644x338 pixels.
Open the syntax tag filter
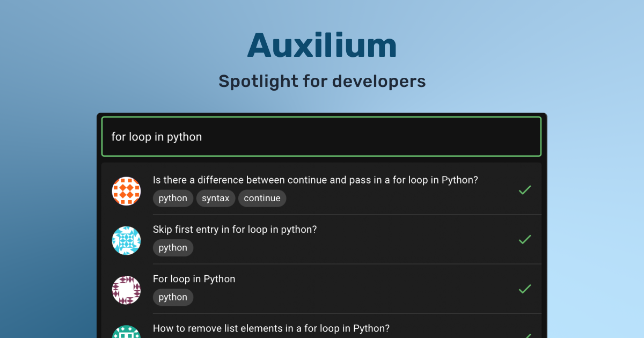(x=215, y=198)
